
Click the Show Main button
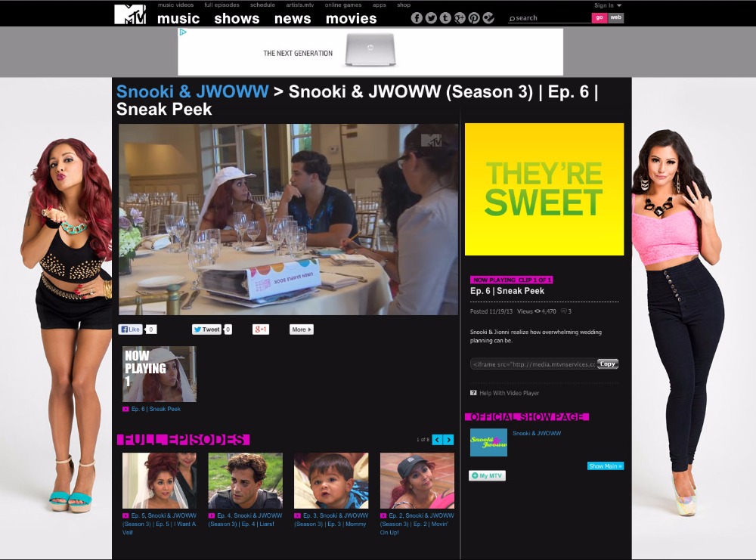606,466
